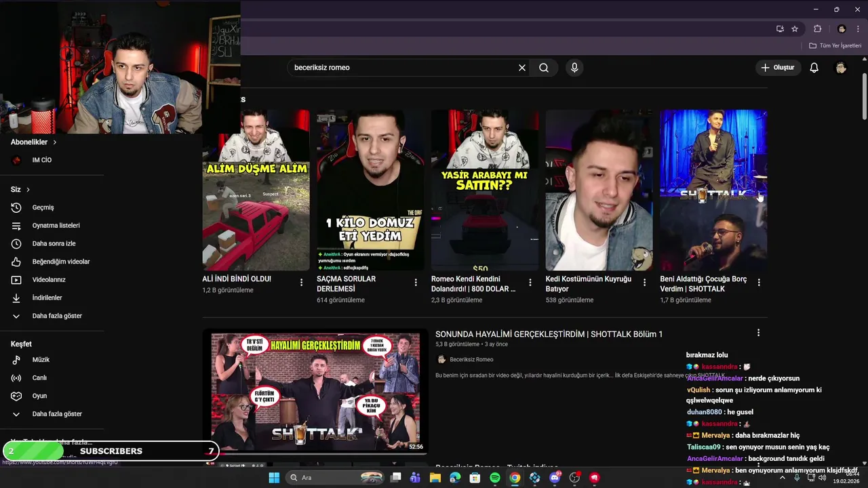Click the install app icon in address bar
This screenshot has height=488, width=868.
pyautogui.click(x=780, y=29)
